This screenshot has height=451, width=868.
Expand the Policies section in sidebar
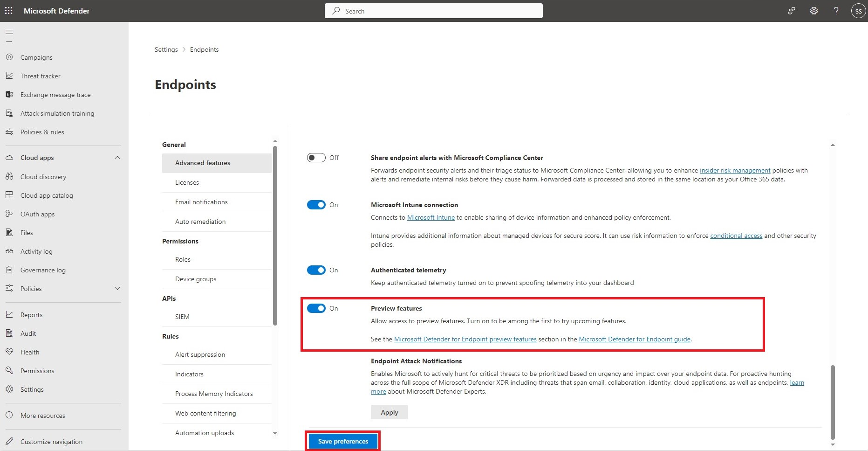tap(117, 288)
